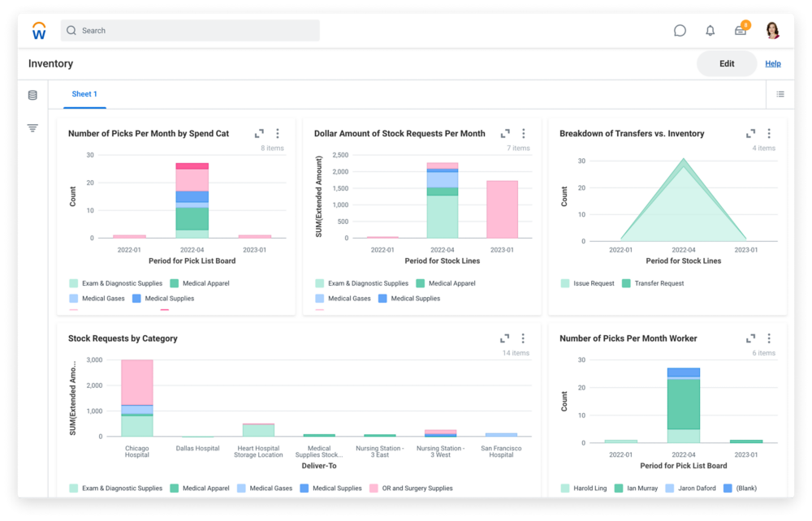The height and width of the screenshot is (521, 812).
Task: Open options menu on Dollar Amount chart
Action: (x=524, y=133)
